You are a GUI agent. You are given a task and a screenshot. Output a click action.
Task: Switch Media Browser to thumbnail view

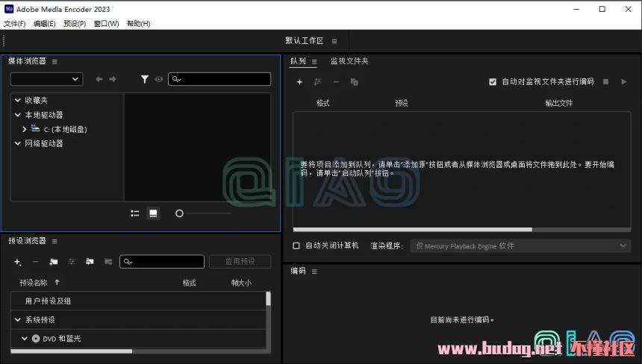[x=153, y=213]
